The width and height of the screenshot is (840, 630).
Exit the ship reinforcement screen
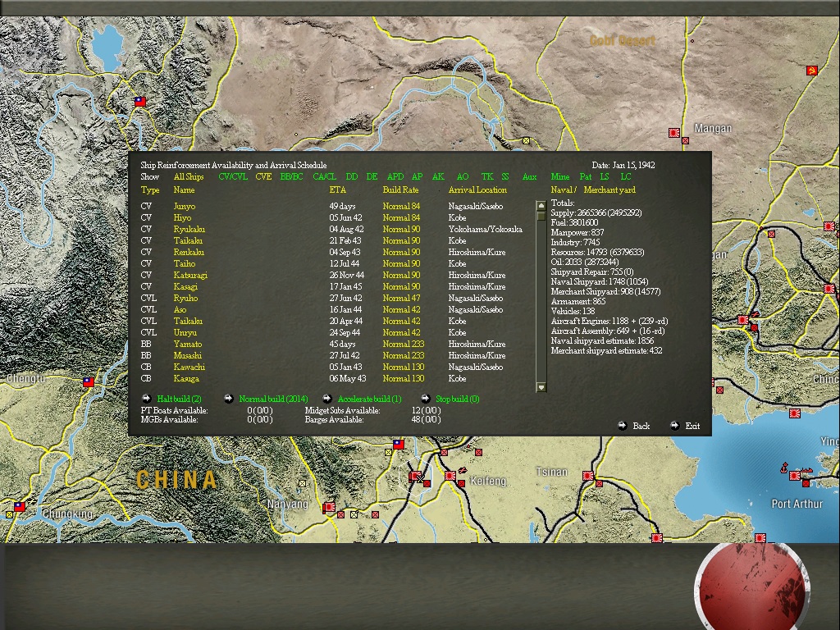point(692,426)
